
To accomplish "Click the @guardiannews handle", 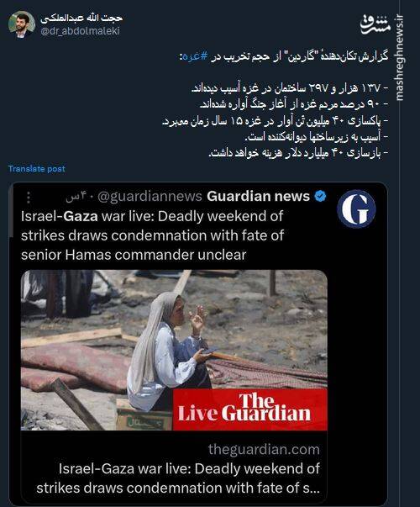I will [150, 196].
